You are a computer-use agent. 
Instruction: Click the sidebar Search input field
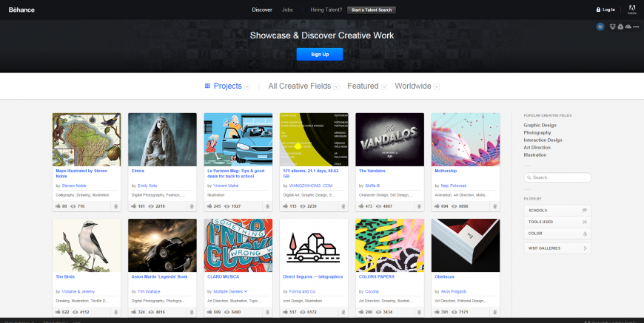tap(560, 177)
